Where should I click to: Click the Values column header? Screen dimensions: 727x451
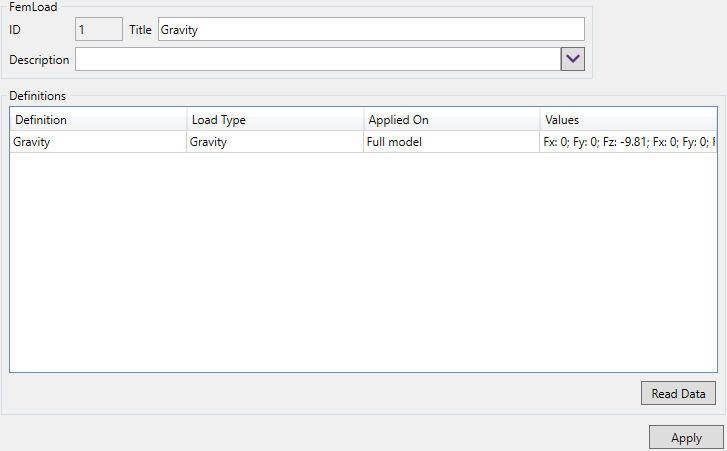tap(628, 120)
